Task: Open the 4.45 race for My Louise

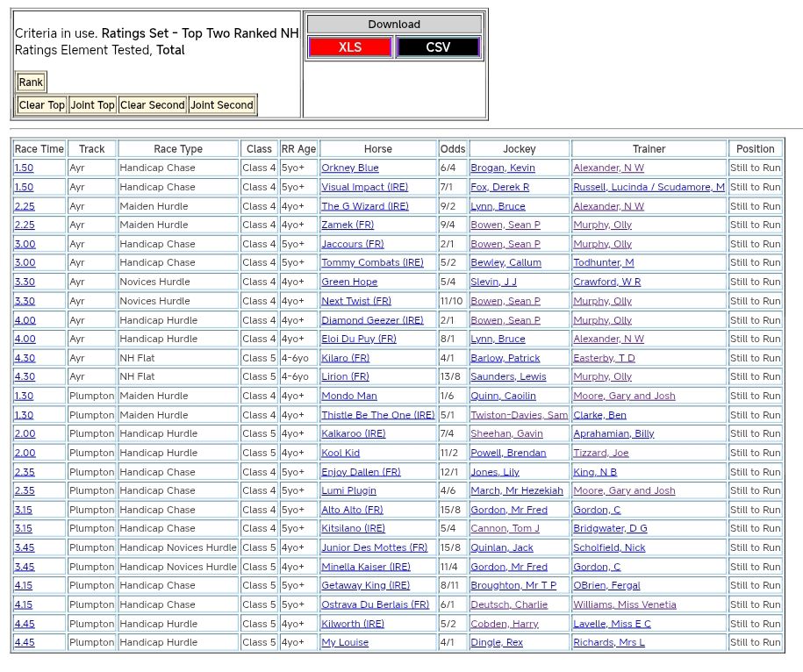Action: click(25, 642)
